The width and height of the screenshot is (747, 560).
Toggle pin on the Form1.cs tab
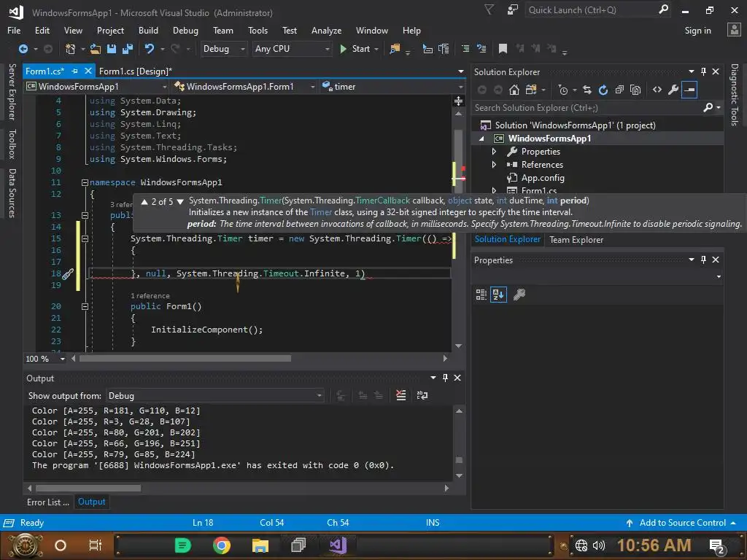coord(75,71)
